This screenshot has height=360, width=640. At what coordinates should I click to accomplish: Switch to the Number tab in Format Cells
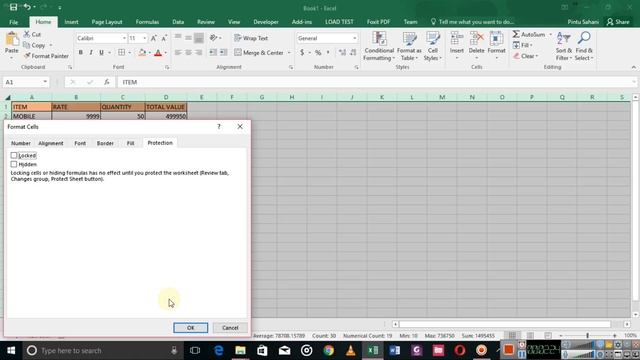21,143
